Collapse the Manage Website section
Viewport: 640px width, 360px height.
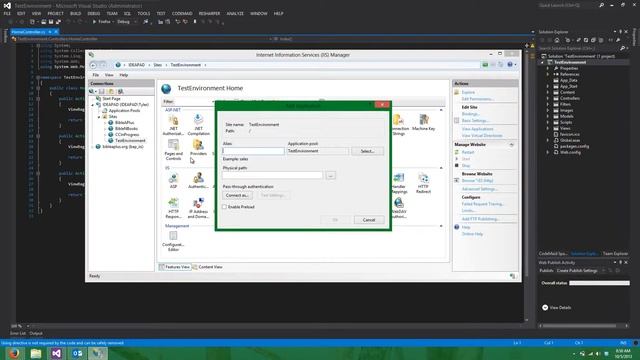511,144
